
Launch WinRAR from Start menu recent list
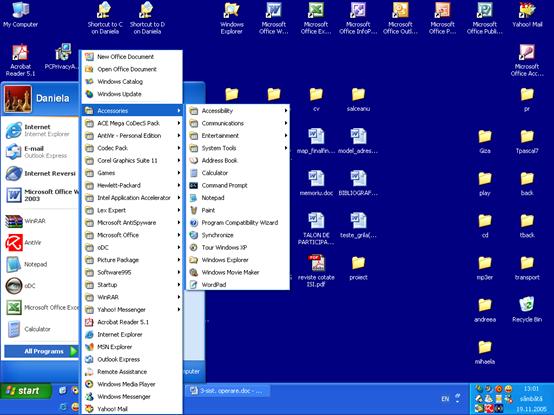click(41, 221)
